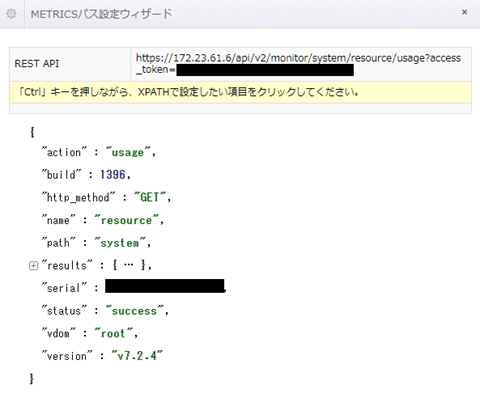Click the "serial" key

point(64,288)
